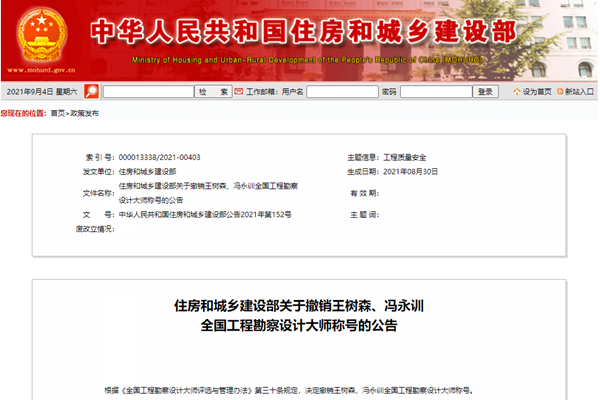Click the 新站入口 icon

point(559,92)
